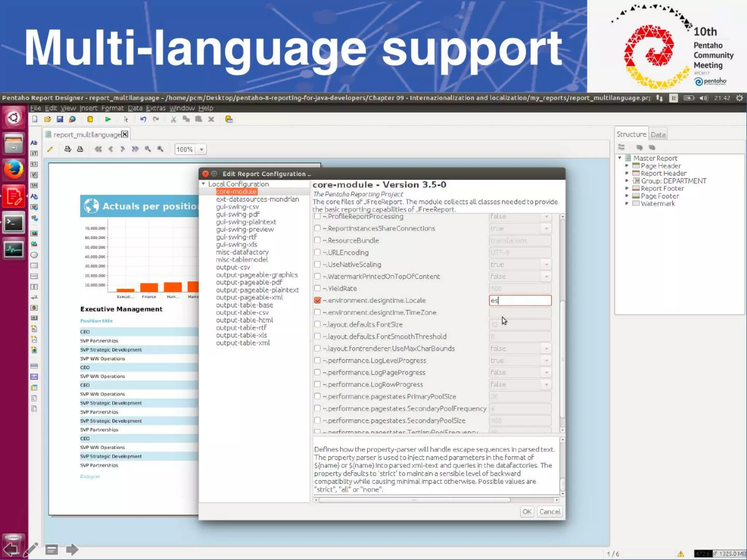The image size is (747, 560).
Task: Click the green Run report play icon
Action: [108, 119]
